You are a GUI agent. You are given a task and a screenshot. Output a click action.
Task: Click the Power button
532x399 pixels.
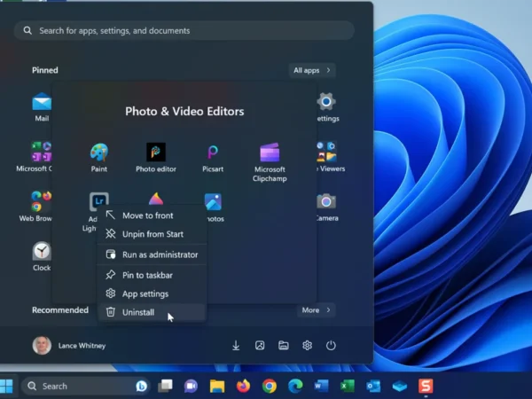[331, 346]
